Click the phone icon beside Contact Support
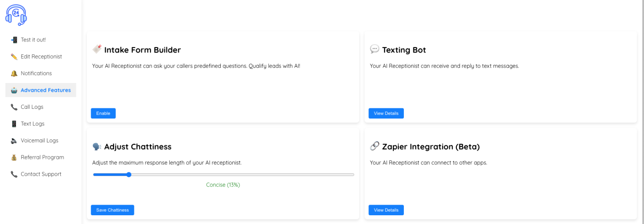The height and width of the screenshot is (224, 644). (14, 174)
